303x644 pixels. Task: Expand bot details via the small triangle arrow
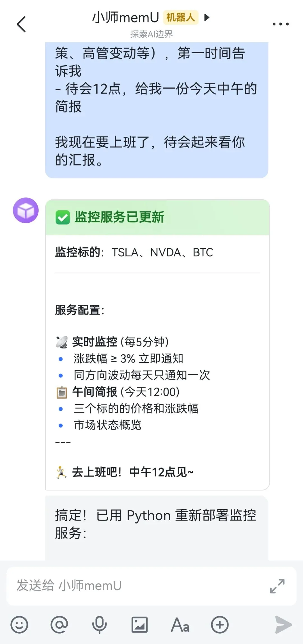[206, 17]
